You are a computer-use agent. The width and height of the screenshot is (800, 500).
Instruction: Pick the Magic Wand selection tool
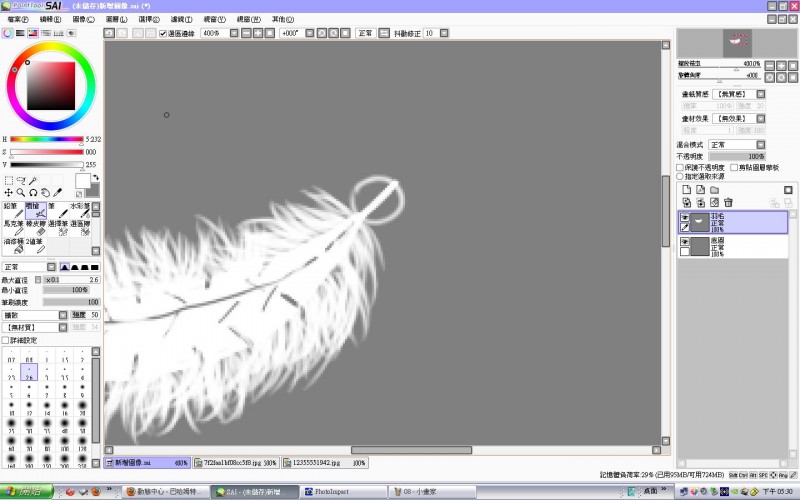[33, 181]
